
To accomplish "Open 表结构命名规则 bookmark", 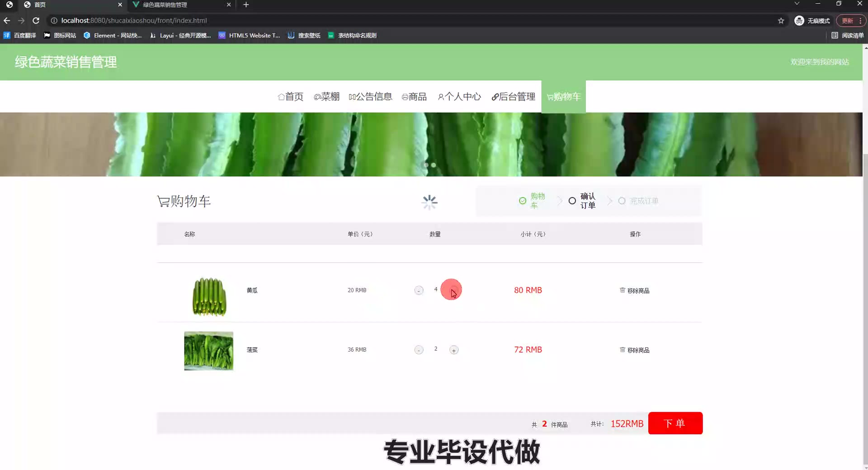I will (x=352, y=35).
